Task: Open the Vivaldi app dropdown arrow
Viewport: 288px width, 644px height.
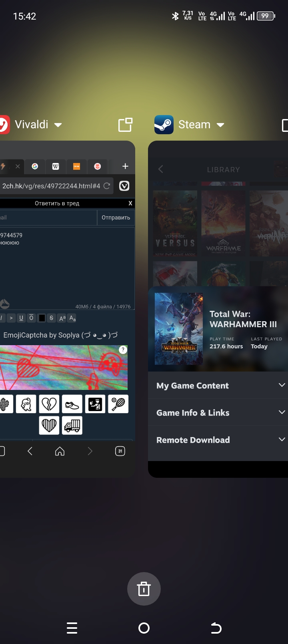Action: pos(58,125)
